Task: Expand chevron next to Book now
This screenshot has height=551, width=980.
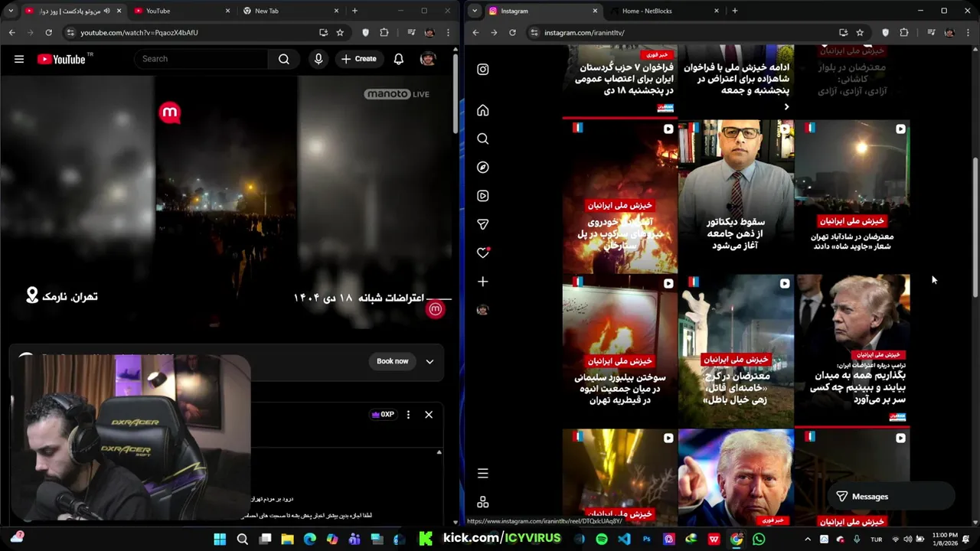Action: click(430, 361)
